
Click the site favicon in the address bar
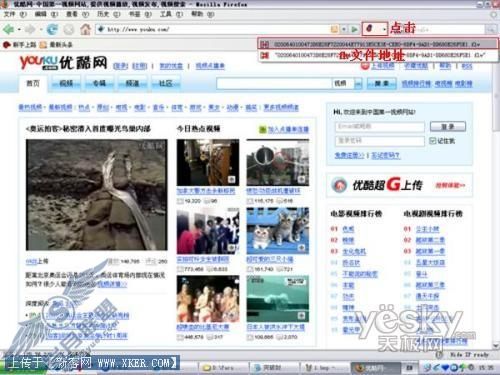click(101, 29)
